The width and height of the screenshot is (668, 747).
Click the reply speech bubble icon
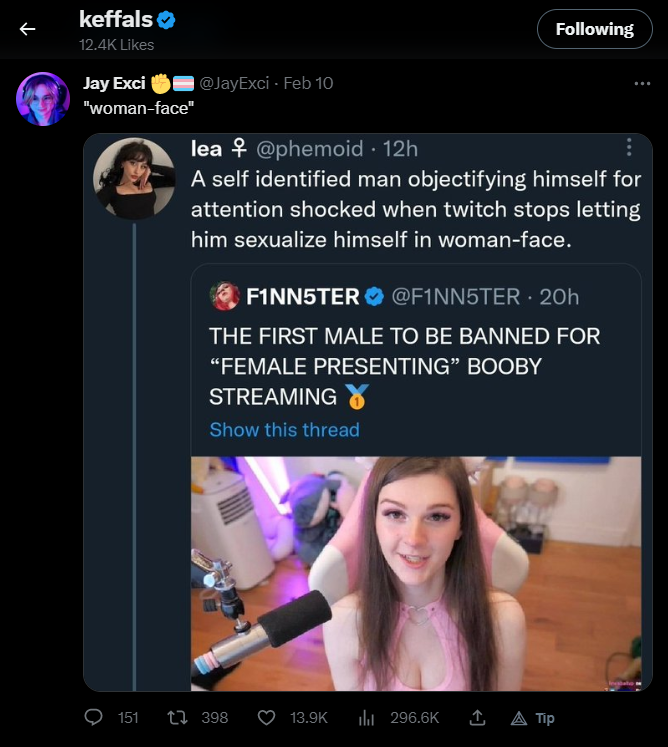94,717
